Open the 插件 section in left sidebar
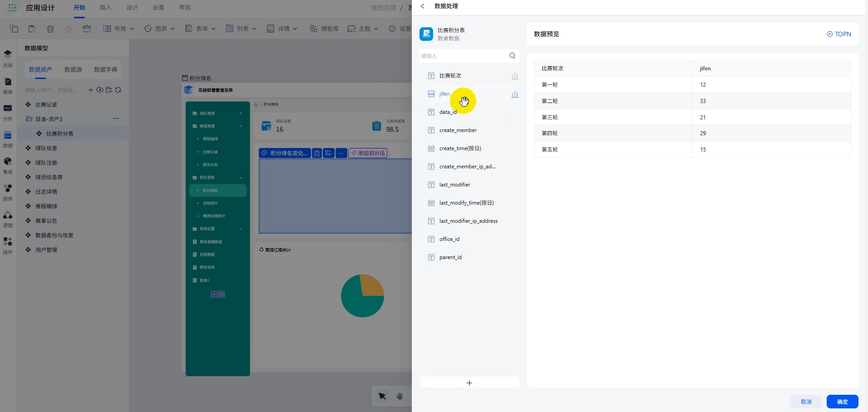The width and height of the screenshot is (868, 412). tap(8, 245)
